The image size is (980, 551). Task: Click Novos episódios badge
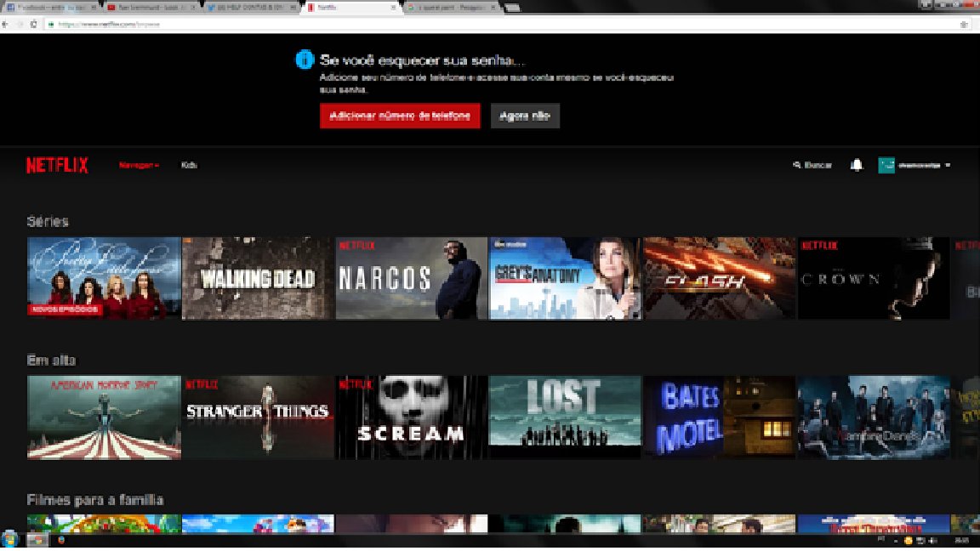point(65,310)
